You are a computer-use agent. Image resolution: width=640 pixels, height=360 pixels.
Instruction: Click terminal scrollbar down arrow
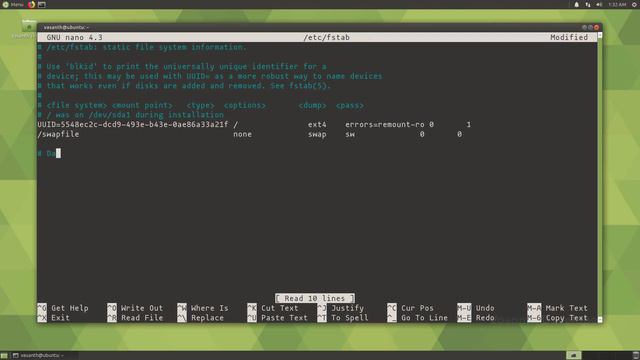pos(600,320)
